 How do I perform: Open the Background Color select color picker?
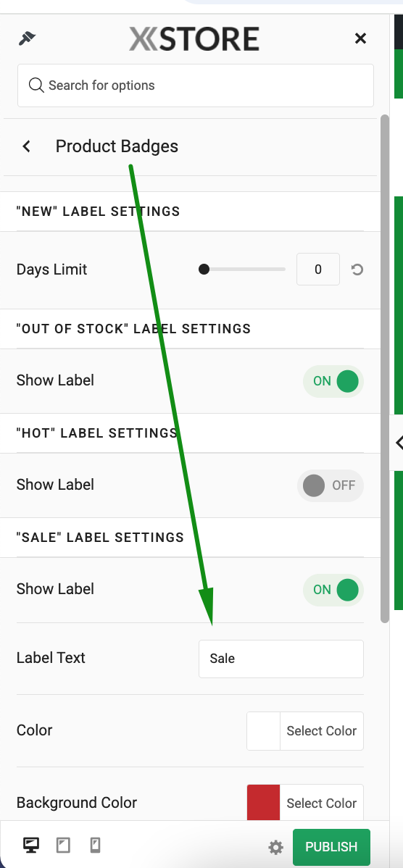pyautogui.click(x=321, y=804)
